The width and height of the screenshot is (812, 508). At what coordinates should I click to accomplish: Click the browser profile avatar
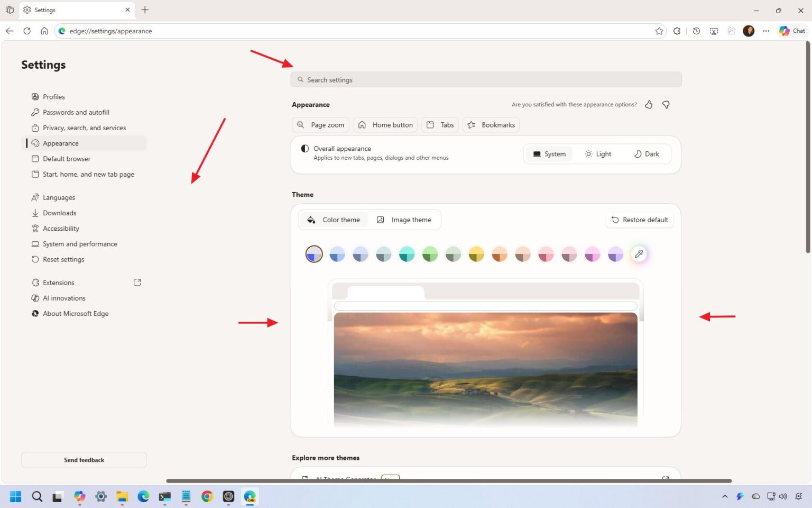(x=749, y=31)
